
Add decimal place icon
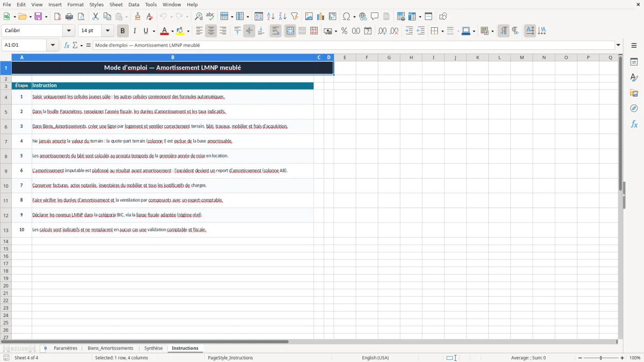382,31
